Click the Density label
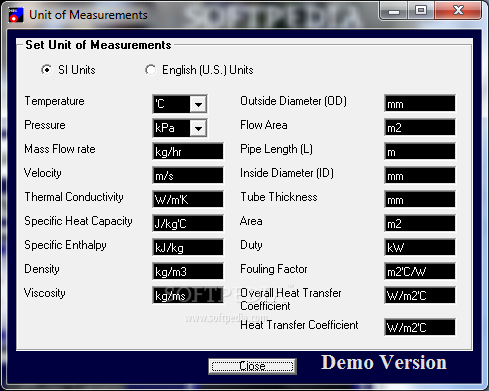This screenshot has height=391, width=489. click(42, 269)
